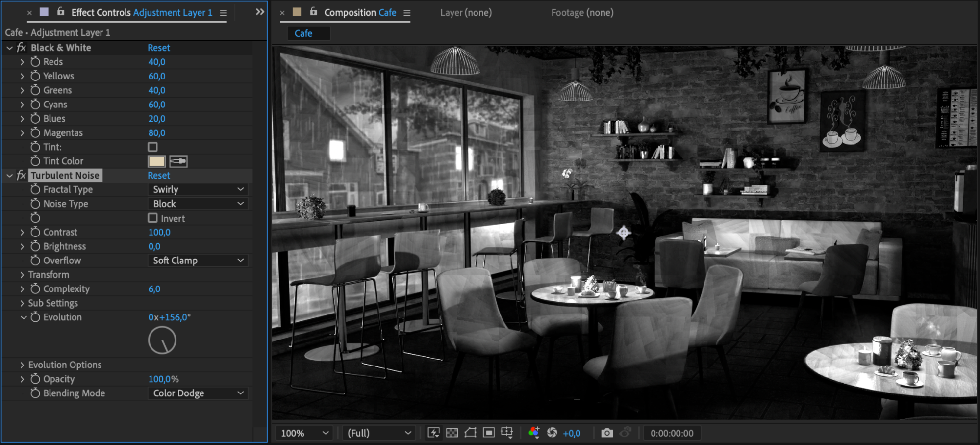The image size is (980, 445).
Task: Open the Blending Mode dropdown
Action: point(198,393)
